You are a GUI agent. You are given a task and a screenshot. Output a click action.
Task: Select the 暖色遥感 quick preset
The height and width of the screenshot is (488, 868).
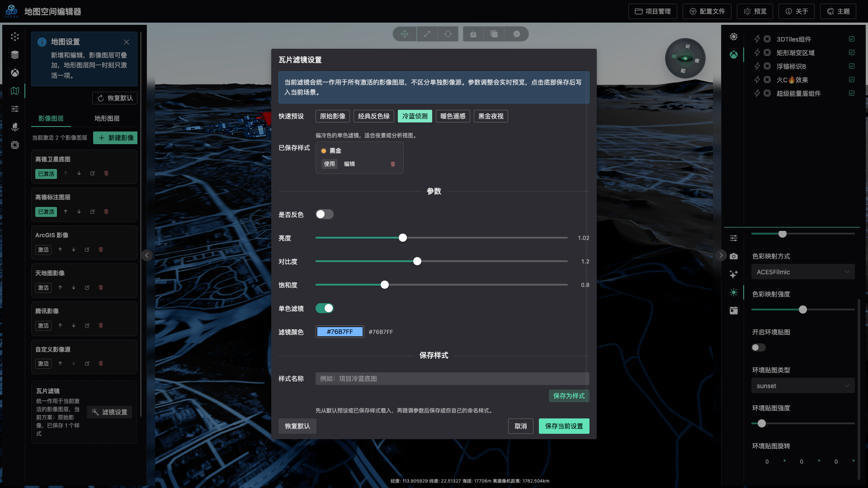coord(453,116)
